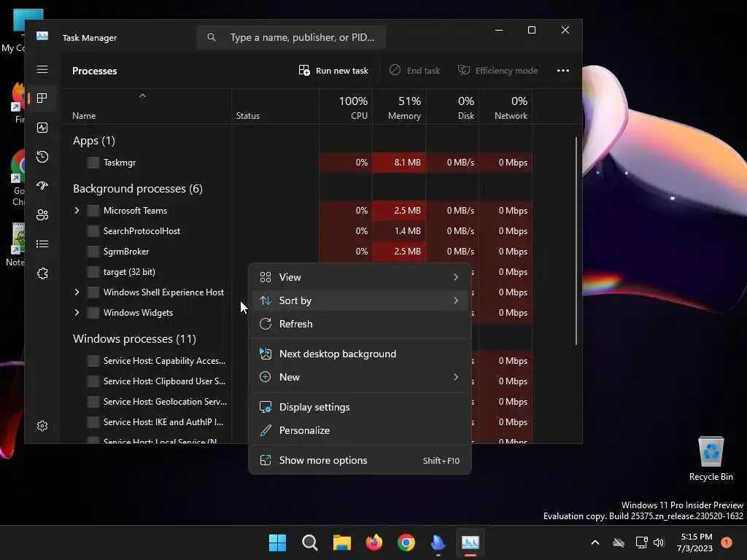The image size is (747, 560).
Task: Click the End task button
Action: [x=414, y=71]
